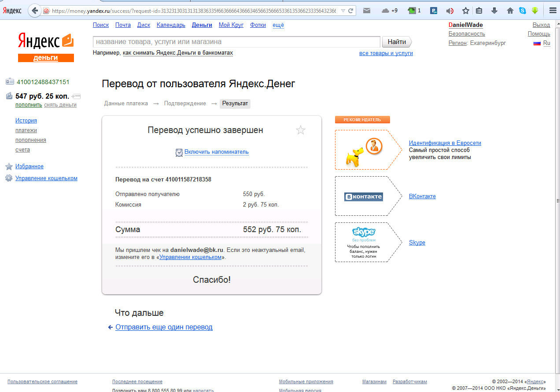Go to the browser home page icon

(510, 11)
